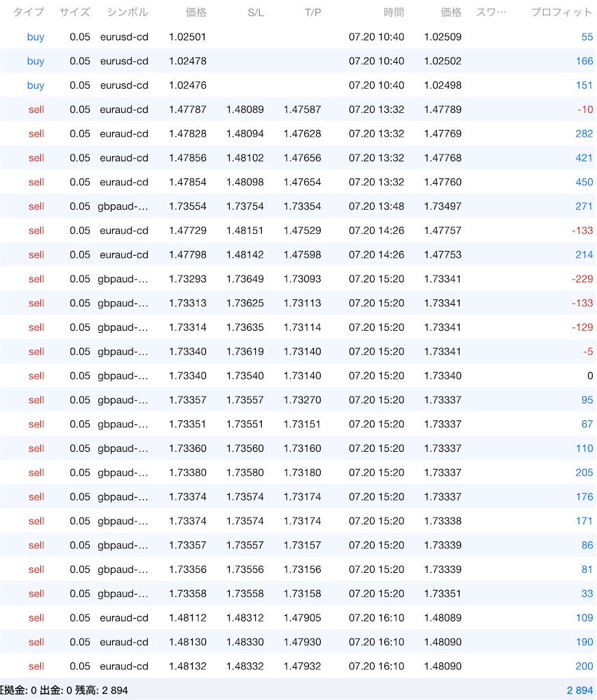Viewport: 597px width, 700px height.
Task: Select the T/P column header
Action: pyautogui.click(x=313, y=12)
